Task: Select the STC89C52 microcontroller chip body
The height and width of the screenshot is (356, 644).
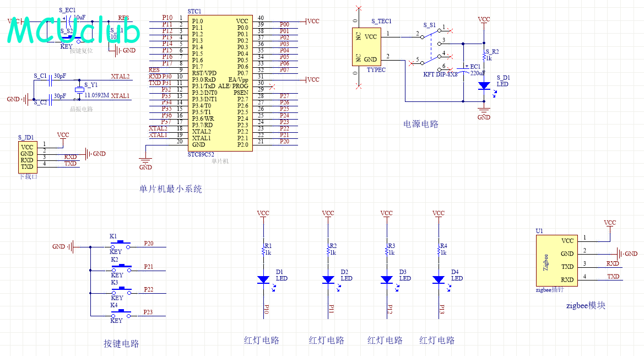Action: click(x=219, y=83)
